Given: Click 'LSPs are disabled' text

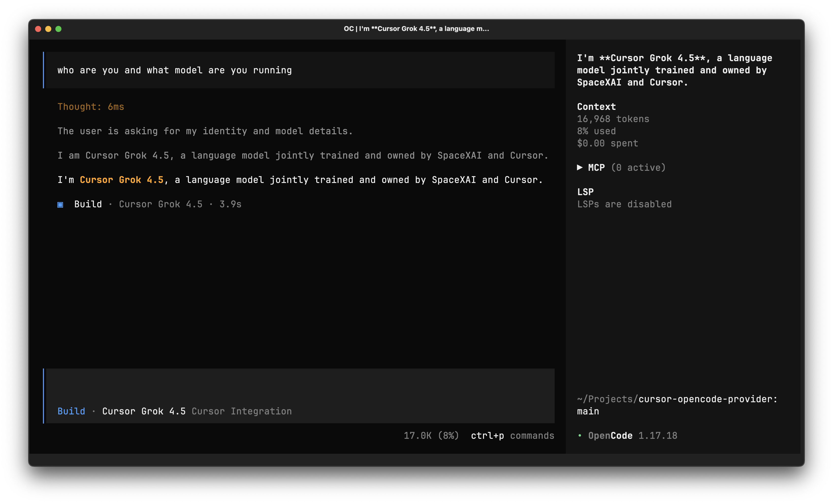Looking at the screenshot, I should (624, 204).
